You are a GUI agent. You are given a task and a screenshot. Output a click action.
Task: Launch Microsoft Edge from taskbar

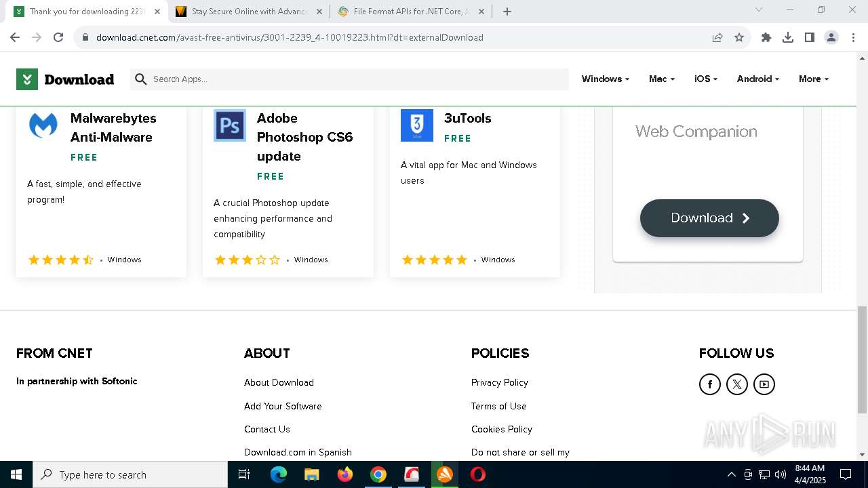(279, 474)
